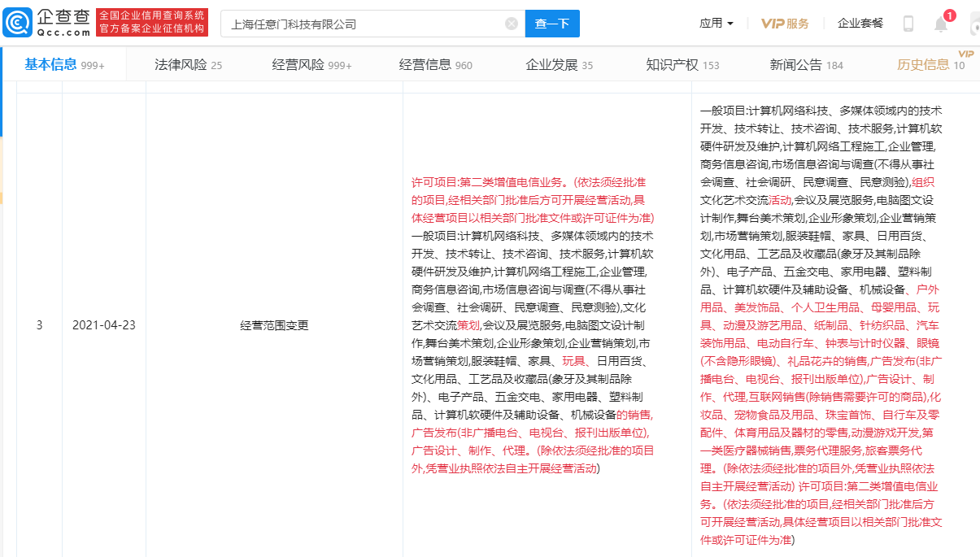This screenshot has width=980, height=557.
Task: Expand the 应用 dropdown menu
Action: point(716,24)
